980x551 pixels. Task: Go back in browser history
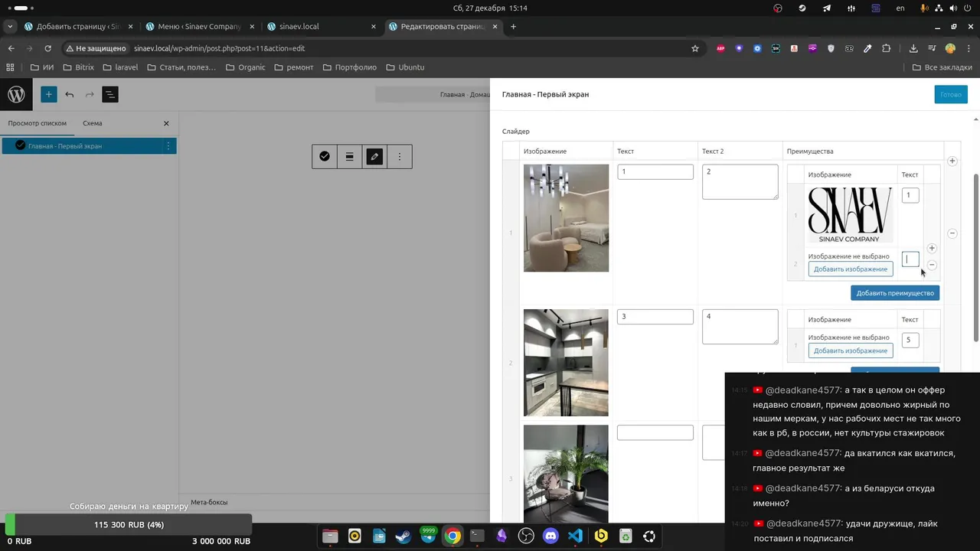(x=11, y=48)
